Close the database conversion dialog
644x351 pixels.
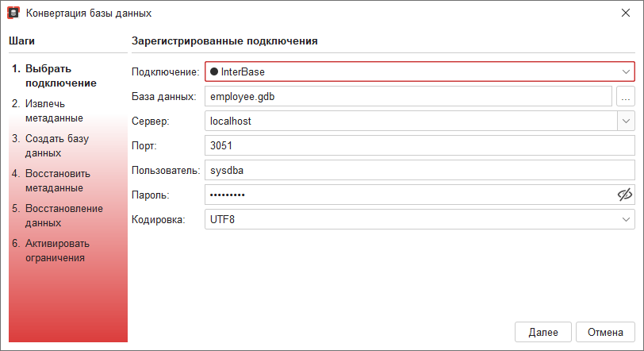pos(626,13)
